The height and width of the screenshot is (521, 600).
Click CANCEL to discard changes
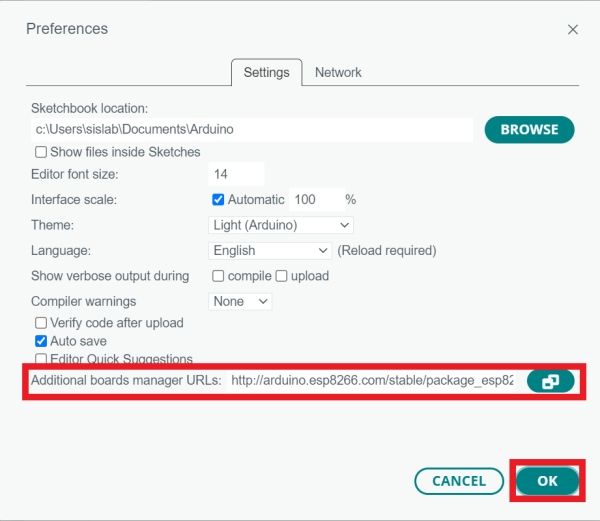pyautogui.click(x=458, y=481)
